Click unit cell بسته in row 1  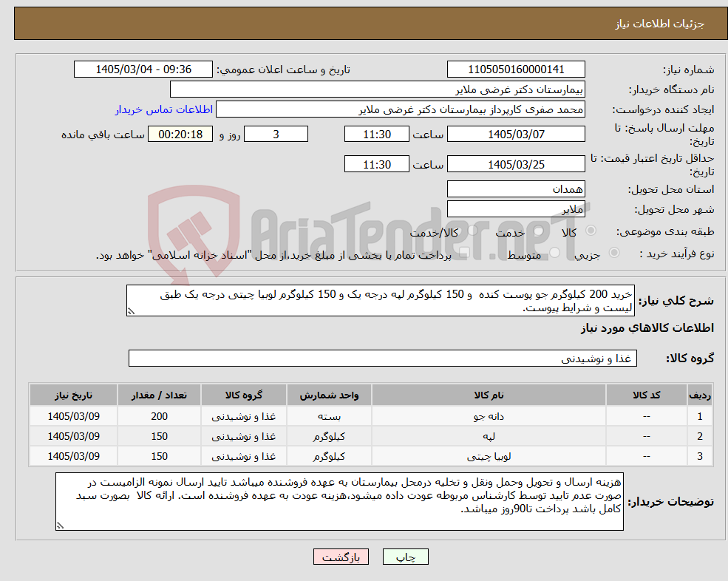tap(329, 416)
